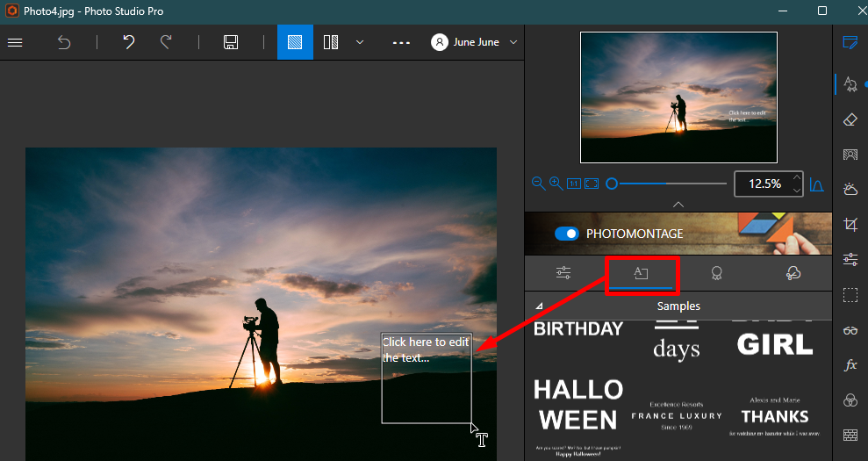Choose the THANKS text sample
This screenshot has width=868, height=461.
click(x=775, y=416)
